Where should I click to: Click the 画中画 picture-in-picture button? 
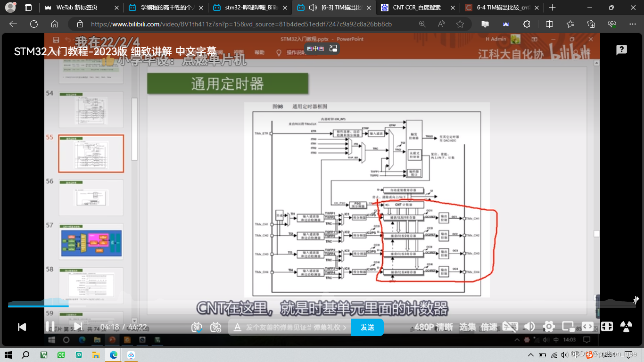315,48
